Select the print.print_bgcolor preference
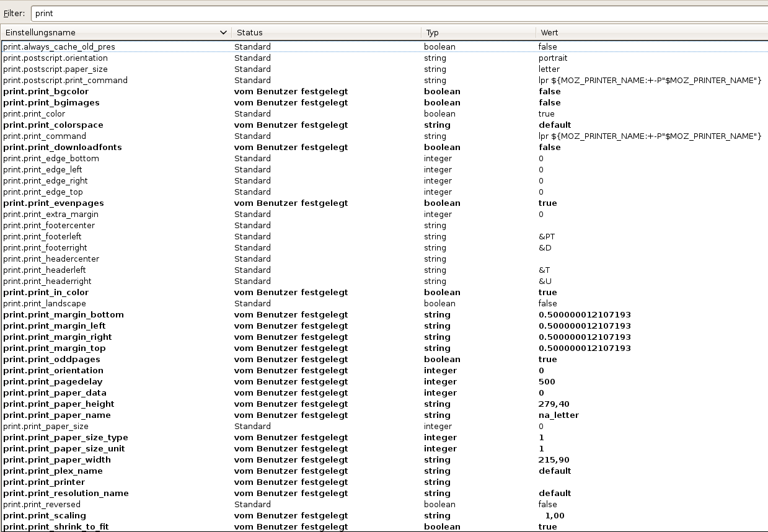 click(x=46, y=92)
